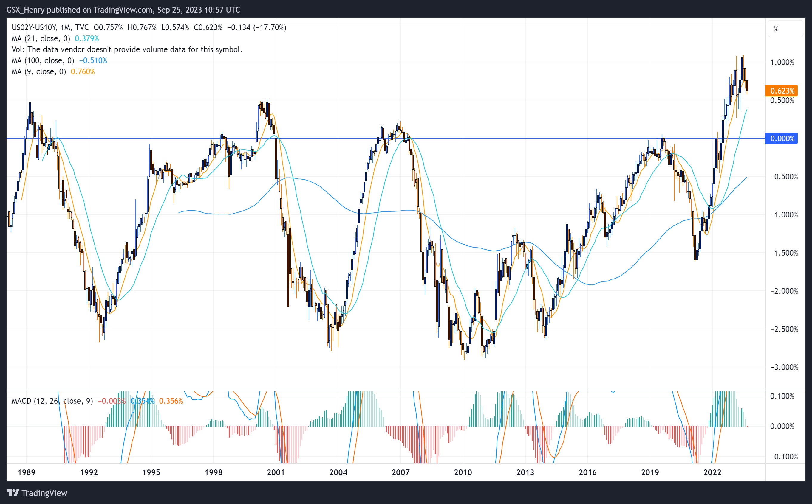Click the MA 21 value 0.379%
This screenshot has height=504, width=812.
tap(87, 38)
